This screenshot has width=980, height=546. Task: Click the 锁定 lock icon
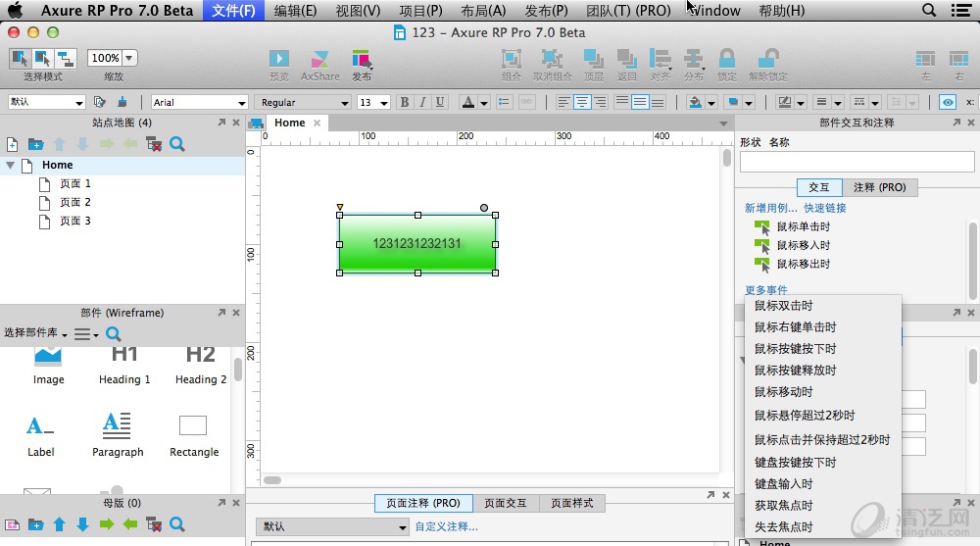pyautogui.click(x=726, y=61)
